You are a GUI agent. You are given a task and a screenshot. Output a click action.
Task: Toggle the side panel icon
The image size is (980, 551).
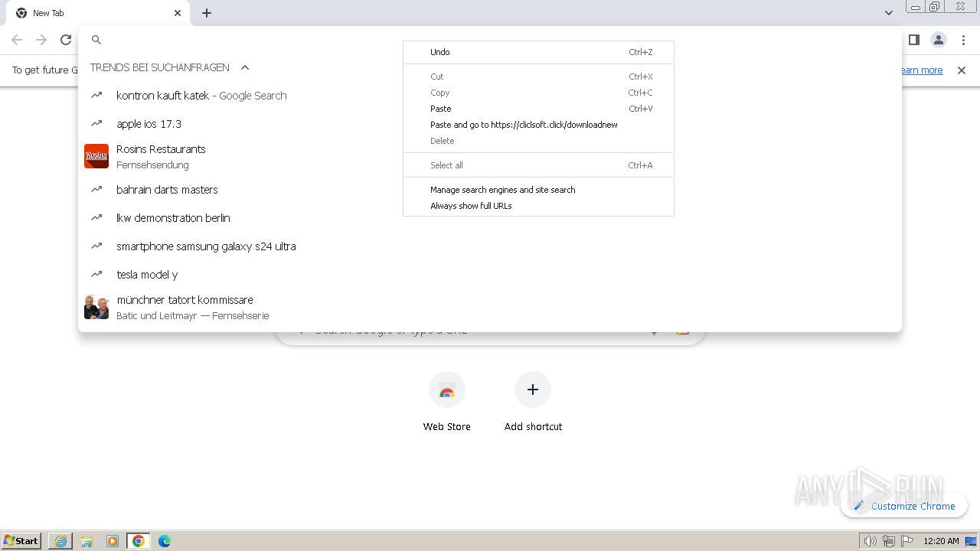click(x=913, y=40)
